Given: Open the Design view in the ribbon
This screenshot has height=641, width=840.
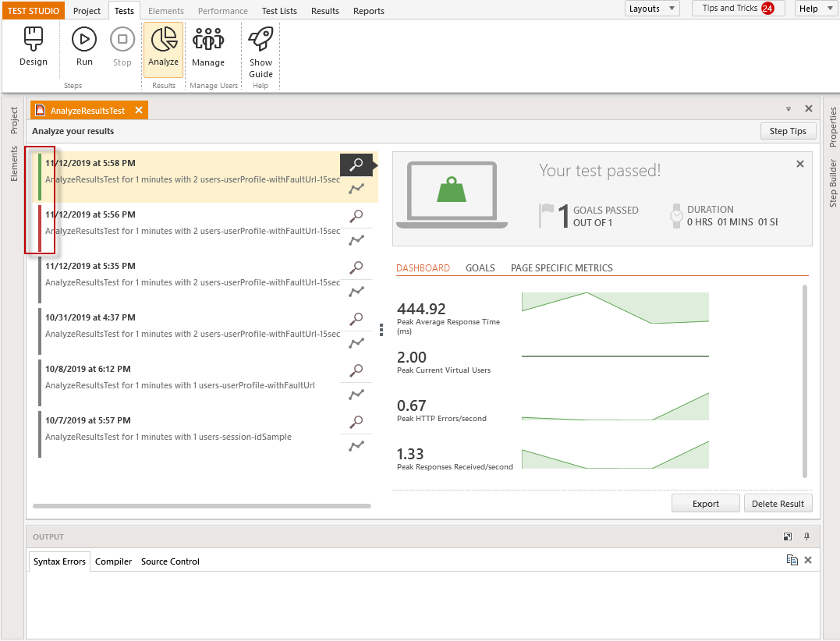Looking at the screenshot, I should [x=34, y=47].
